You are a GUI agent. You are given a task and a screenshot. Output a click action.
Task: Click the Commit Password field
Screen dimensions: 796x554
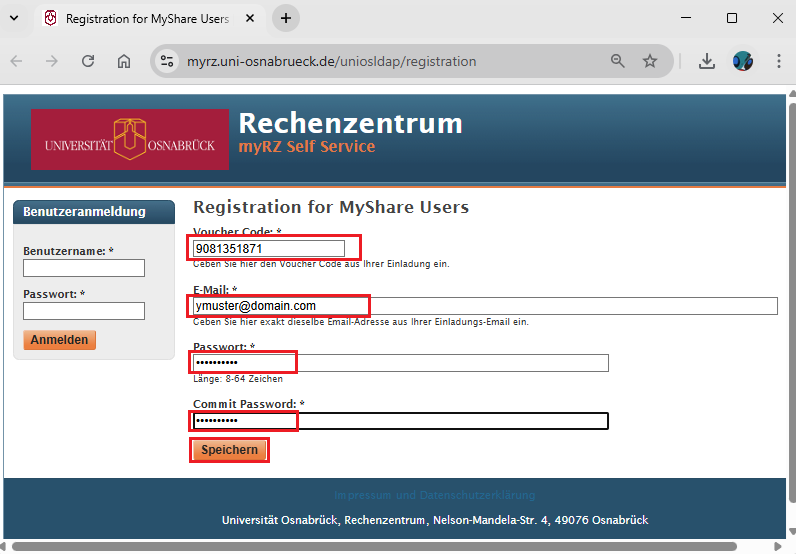400,421
